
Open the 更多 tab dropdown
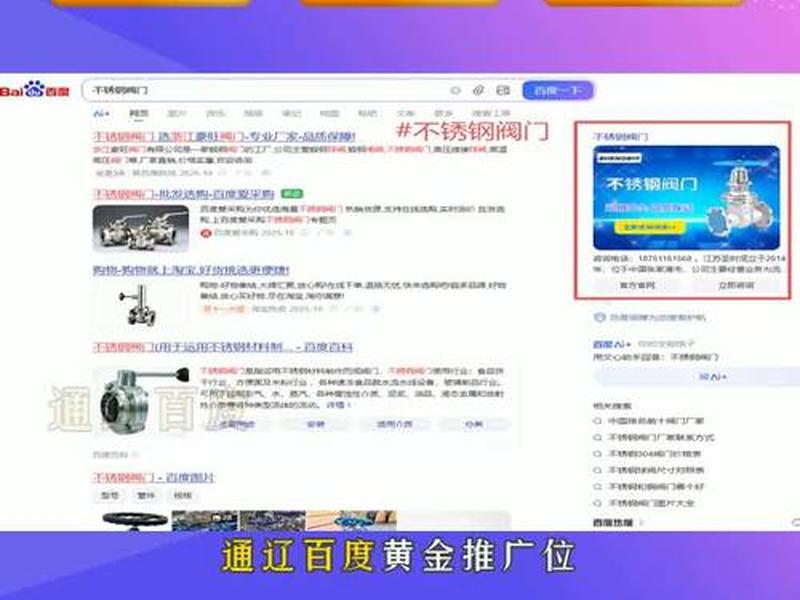pyautogui.click(x=443, y=113)
